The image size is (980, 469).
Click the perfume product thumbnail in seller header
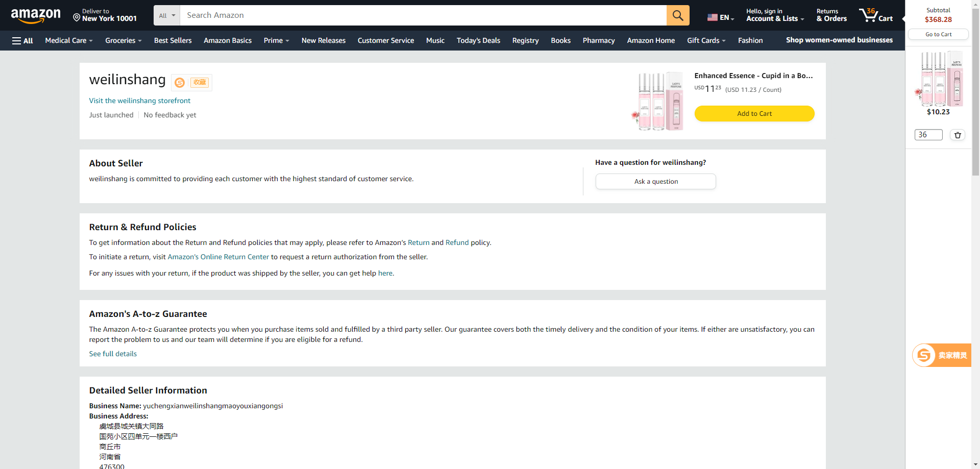pos(657,101)
